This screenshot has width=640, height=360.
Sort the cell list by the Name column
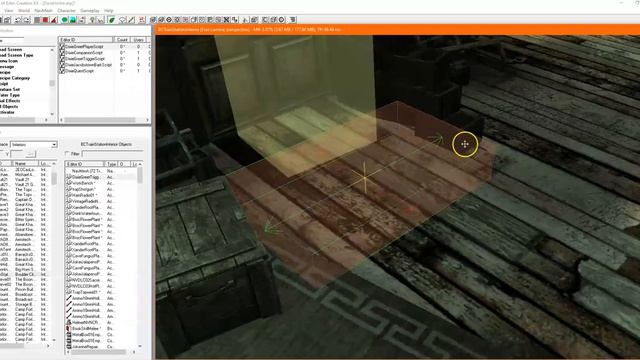point(26,164)
